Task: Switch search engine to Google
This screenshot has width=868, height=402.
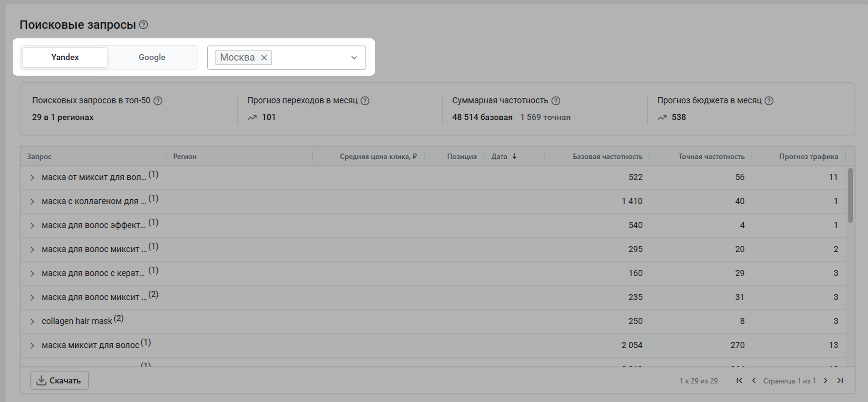Action: (152, 57)
